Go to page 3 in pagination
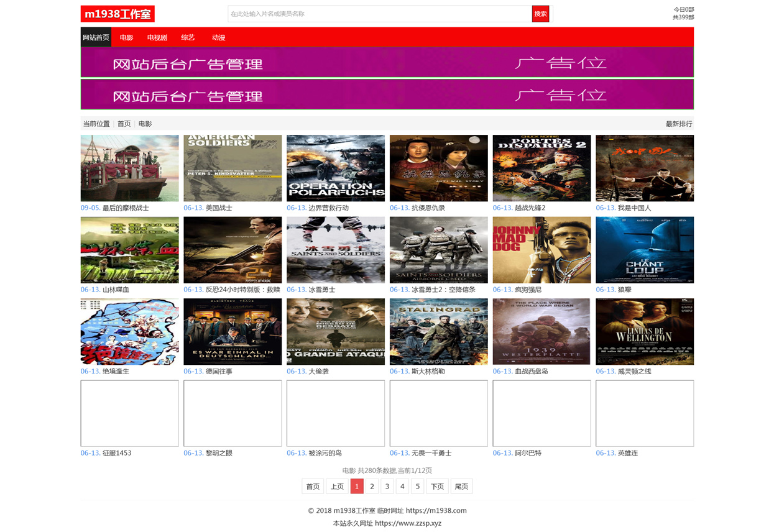774x532 pixels. point(387,486)
